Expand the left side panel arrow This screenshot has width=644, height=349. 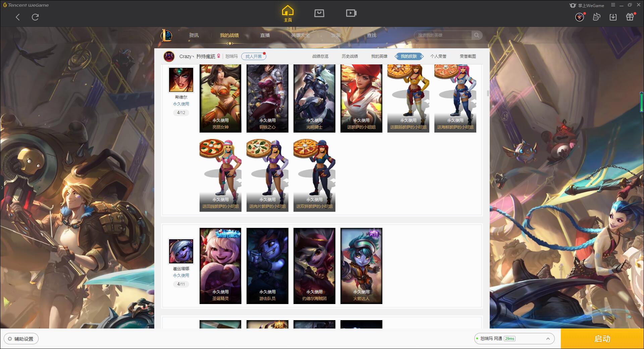(x=2, y=187)
